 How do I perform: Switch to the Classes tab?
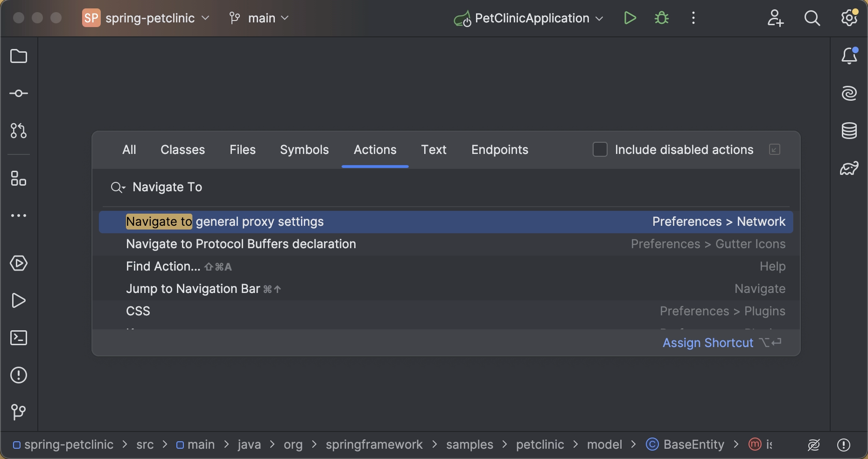(182, 150)
